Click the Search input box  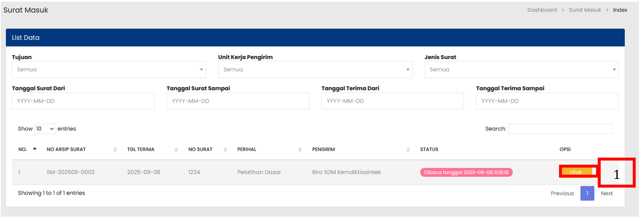coord(560,129)
